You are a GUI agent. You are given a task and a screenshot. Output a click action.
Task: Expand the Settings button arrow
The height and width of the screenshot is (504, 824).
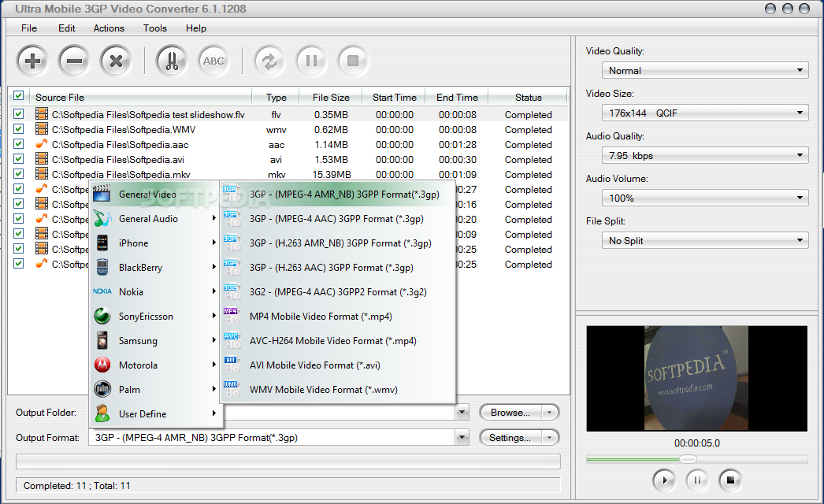point(550,437)
